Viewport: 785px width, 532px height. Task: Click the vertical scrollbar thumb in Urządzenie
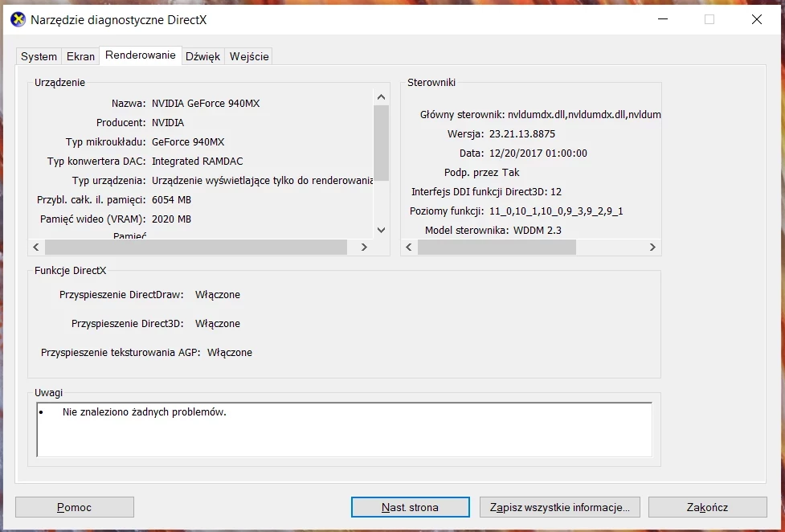point(381,143)
